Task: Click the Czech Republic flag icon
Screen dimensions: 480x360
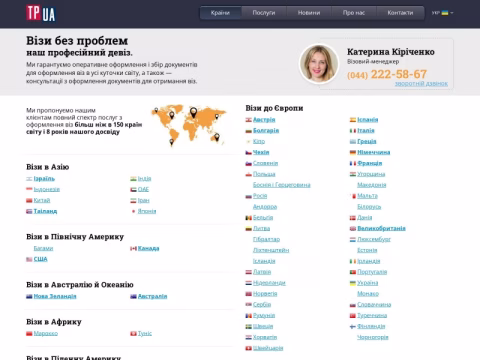Action: (x=249, y=153)
